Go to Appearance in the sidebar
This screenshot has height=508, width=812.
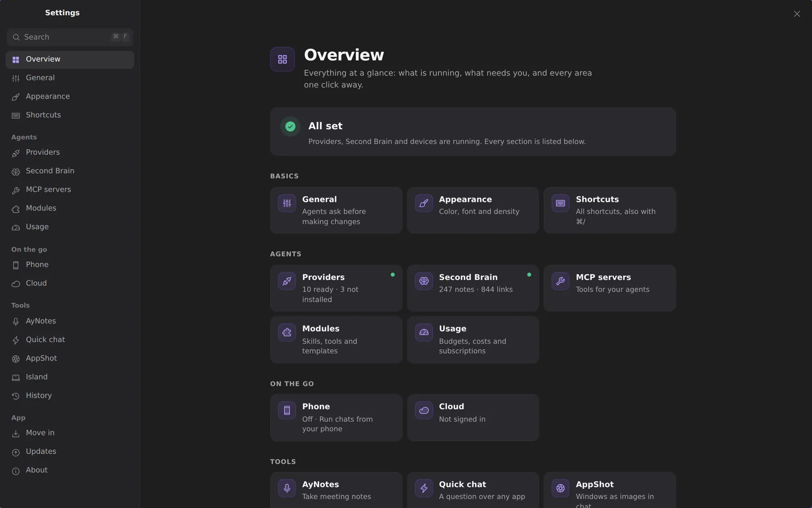(x=70, y=97)
